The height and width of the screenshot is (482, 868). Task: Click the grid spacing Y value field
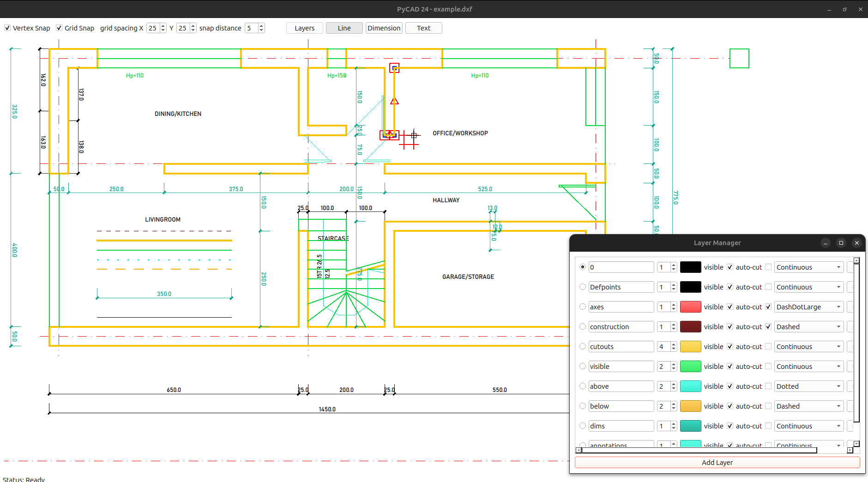pos(183,28)
